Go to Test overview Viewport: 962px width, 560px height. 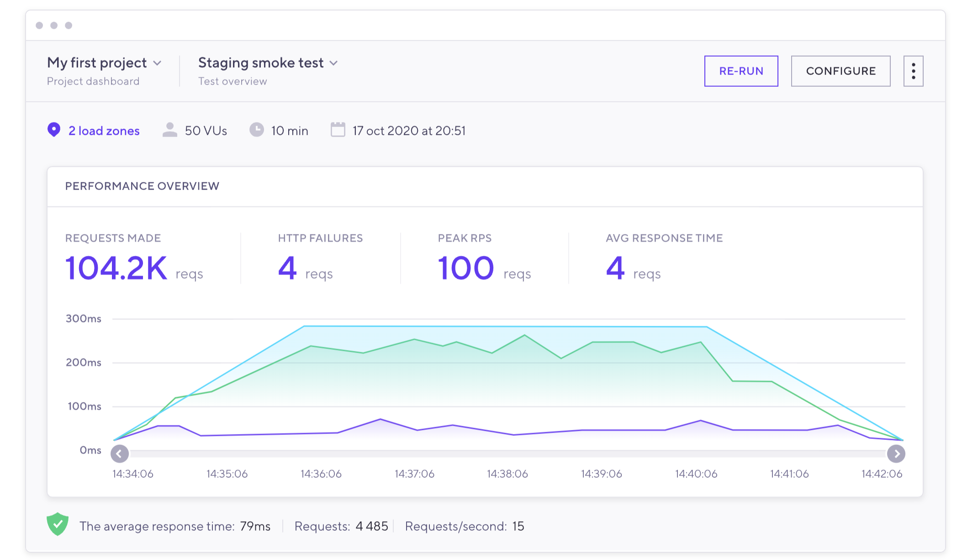(x=233, y=81)
